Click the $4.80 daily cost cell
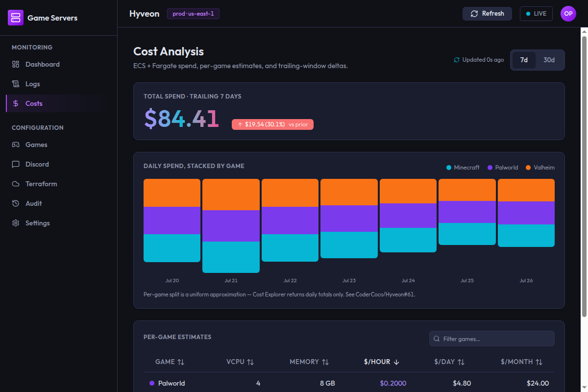Image resolution: width=588 pixels, height=392 pixels. 462,383
